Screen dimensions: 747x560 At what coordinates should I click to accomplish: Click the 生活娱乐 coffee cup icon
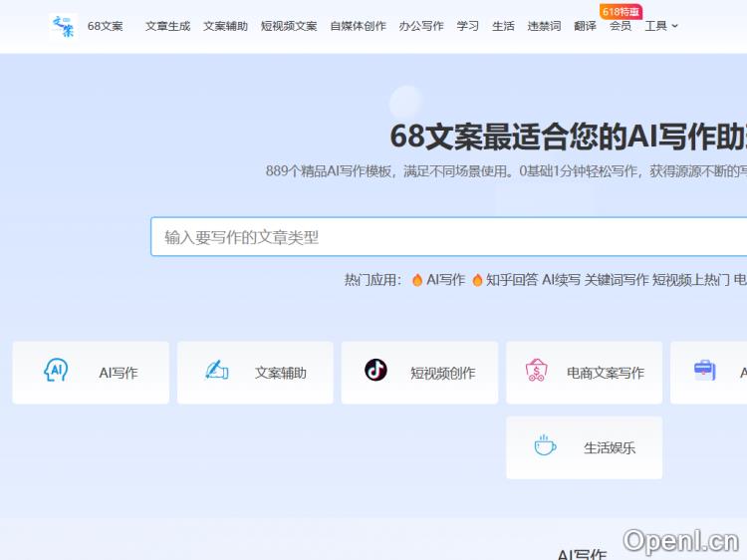click(544, 446)
